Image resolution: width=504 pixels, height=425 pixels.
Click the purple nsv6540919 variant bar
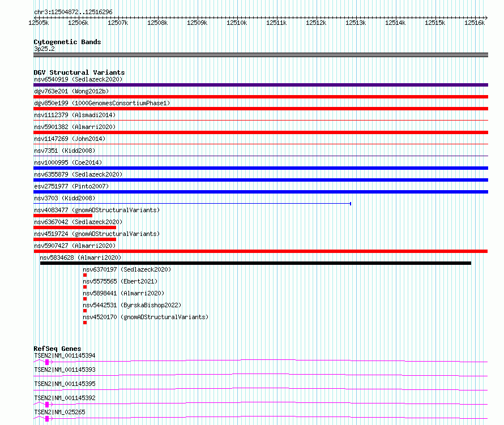point(260,85)
